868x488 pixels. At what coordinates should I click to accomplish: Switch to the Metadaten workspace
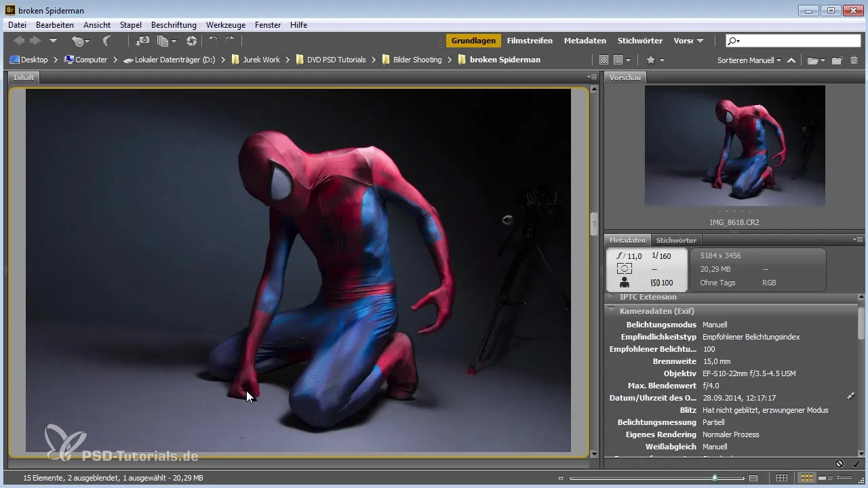point(585,41)
